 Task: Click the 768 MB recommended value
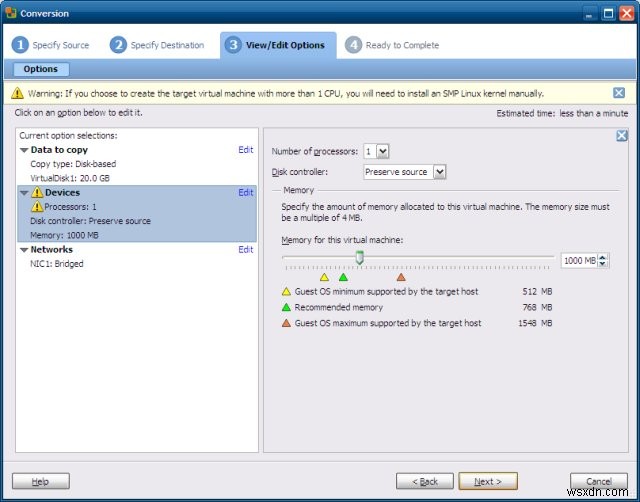537,307
